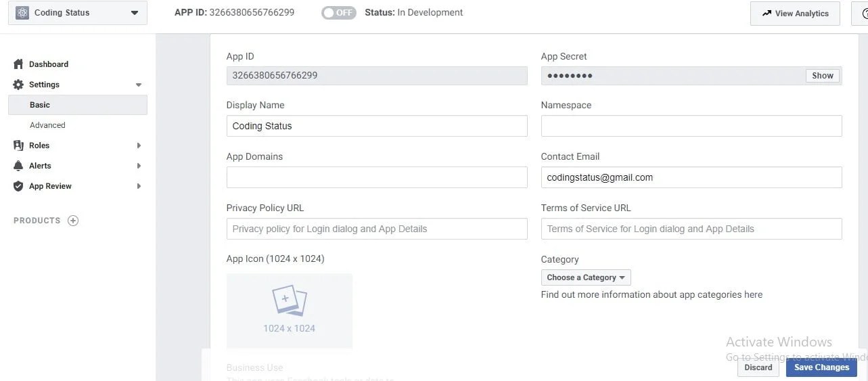
Task: Click the APP ID number in header
Action: click(x=252, y=12)
